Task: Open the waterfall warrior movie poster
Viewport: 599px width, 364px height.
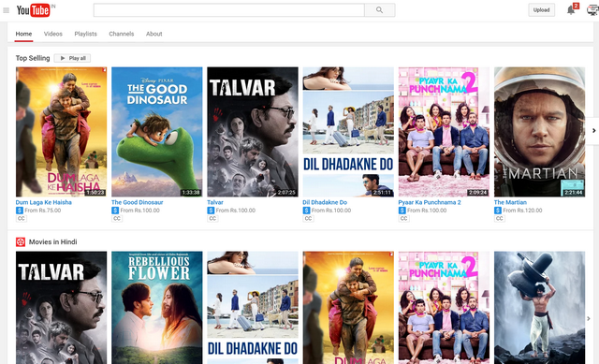Action: [539, 308]
